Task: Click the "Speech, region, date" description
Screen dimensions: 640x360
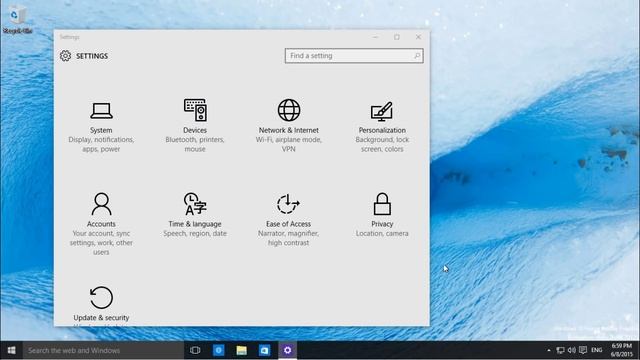Action: [195, 233]
